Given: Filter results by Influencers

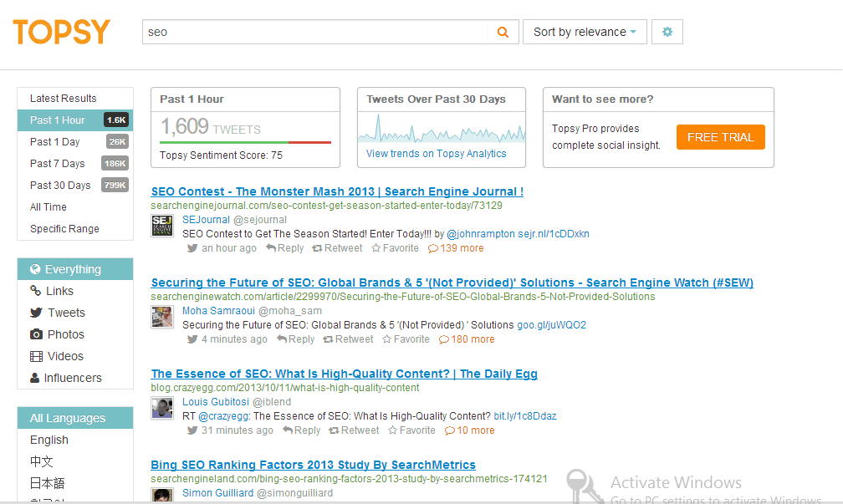Looking at the screenshot, I should click(x=75, y=378).
